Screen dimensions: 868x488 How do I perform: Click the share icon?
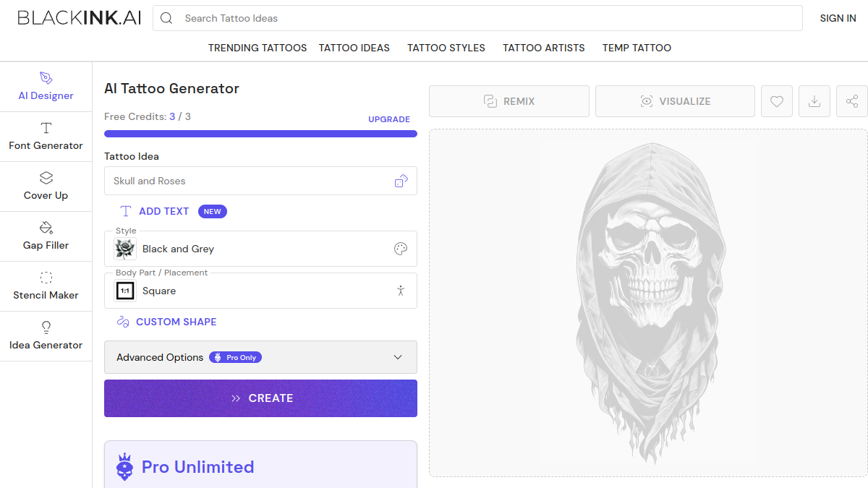(x=852, y=101)
